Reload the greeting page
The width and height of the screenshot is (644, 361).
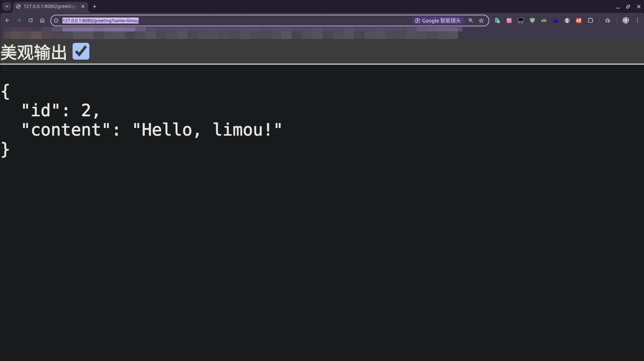pyautogui.click(x=30, y=20)
